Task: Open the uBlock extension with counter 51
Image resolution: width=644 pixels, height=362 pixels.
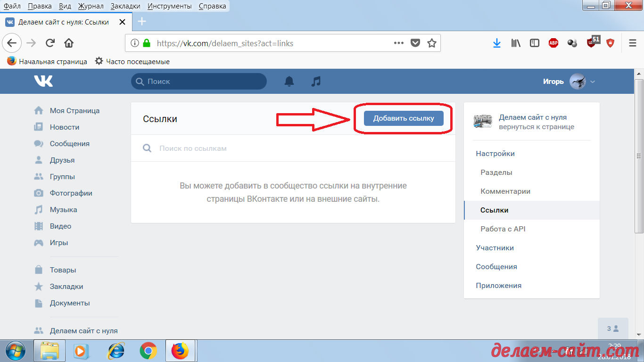Action: 593,42
